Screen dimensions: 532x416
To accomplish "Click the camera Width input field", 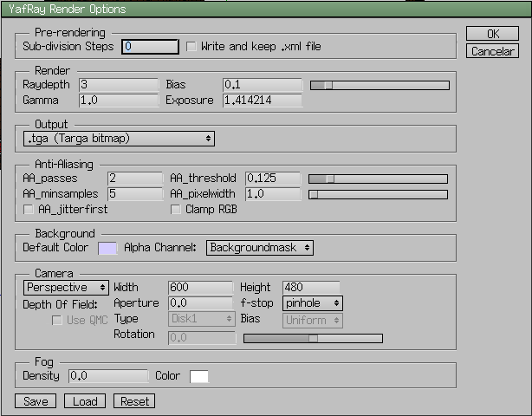I will tap(200, 288).
